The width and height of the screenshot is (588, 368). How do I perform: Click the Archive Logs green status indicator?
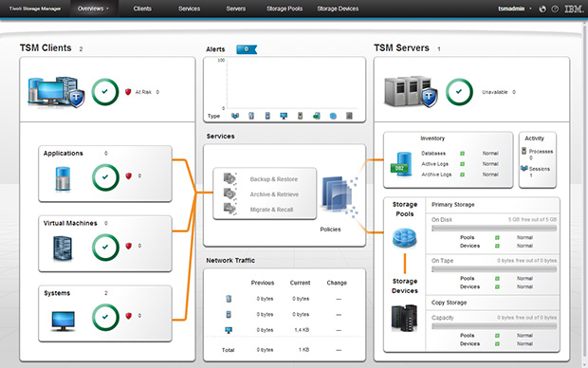tap(463, 175)
